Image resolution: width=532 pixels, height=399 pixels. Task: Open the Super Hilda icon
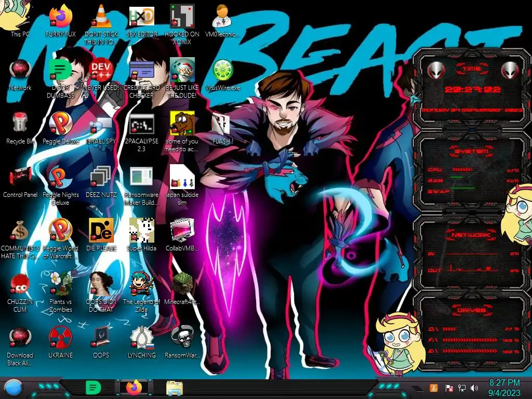pyautogui.click(x=141, y=235)
